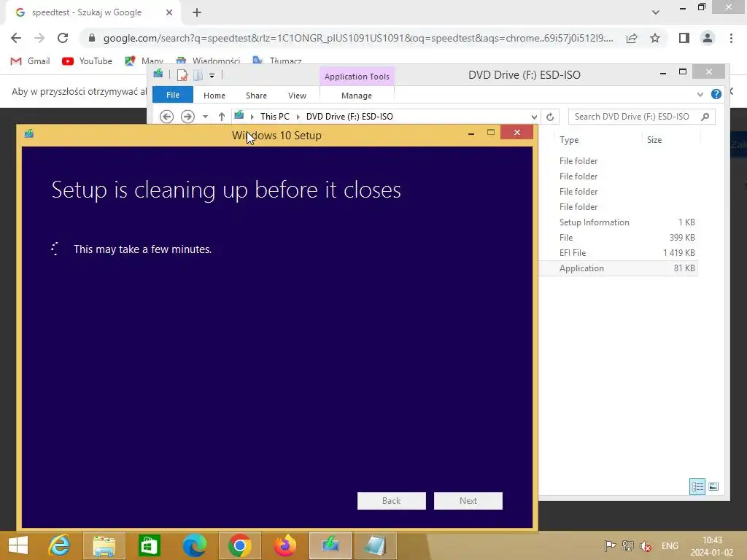
Task: Launch Microsoft Edge from taskbar
Action: point(194,545)
